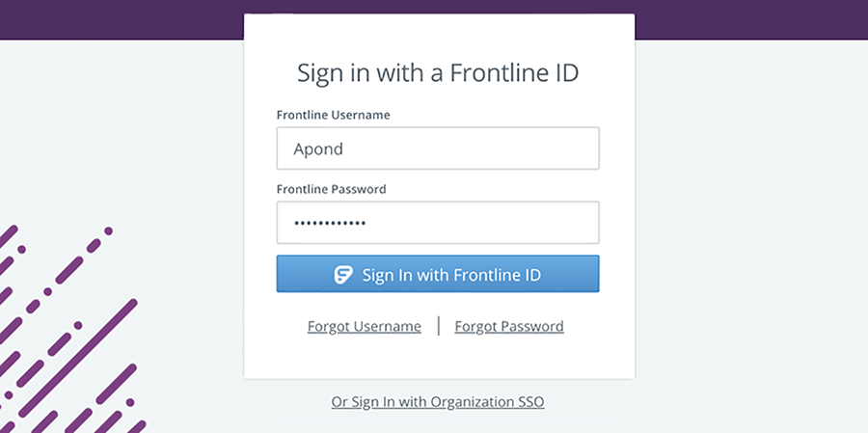Click the Frontline Username input field
868x433 pixels.
point(437,149)
